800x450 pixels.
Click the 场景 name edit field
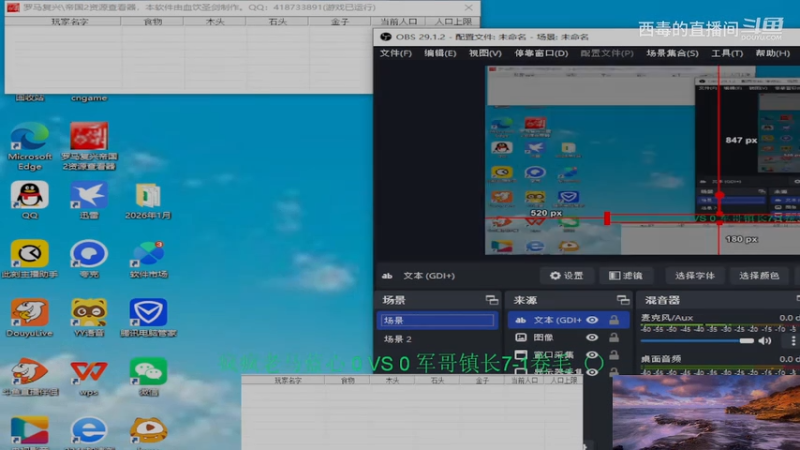[437, 320]
